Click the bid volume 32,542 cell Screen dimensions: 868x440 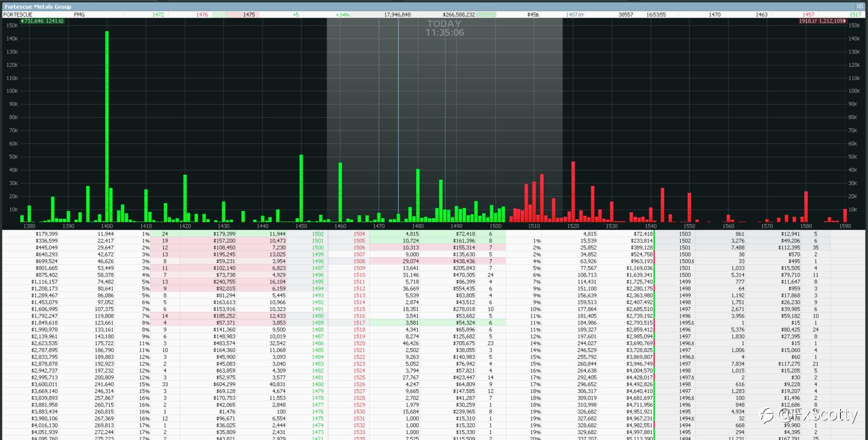click(x=277, y=343)
